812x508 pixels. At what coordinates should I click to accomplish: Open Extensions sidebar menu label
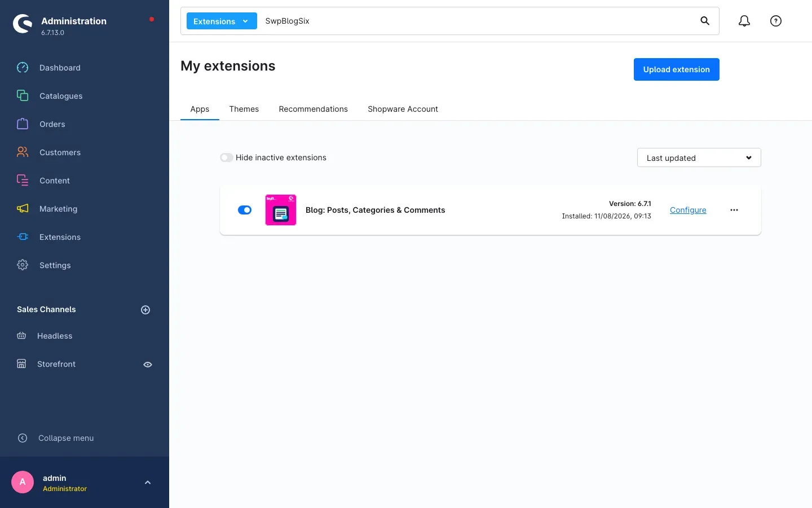coord(60,237)
